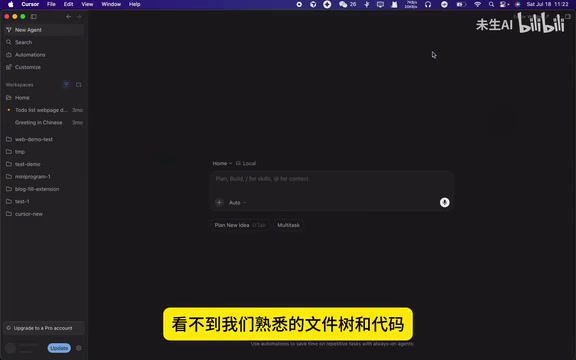576x360 pixels.
Task: Click the Multitask suggestion chip
Action: (288, 225)
